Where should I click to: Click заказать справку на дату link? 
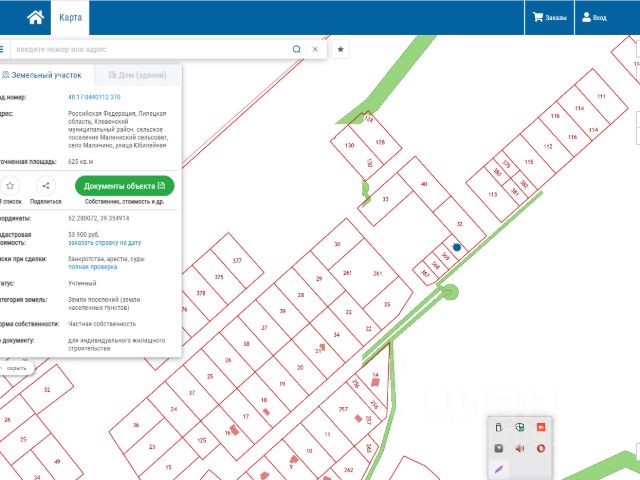[104, 243]
